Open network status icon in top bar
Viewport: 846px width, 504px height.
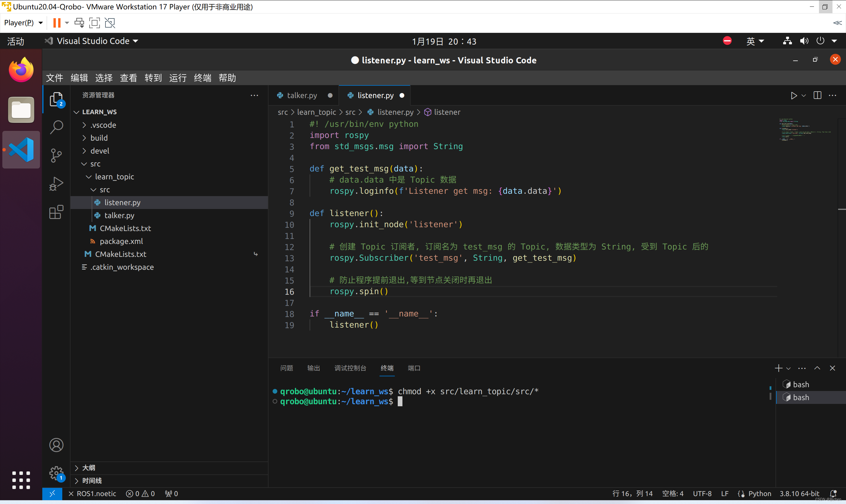click(788, 41)
